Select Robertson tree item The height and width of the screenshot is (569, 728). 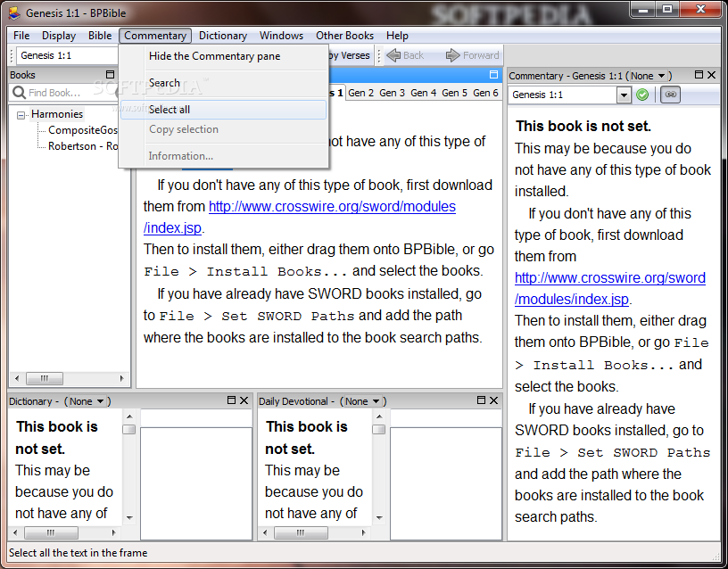[83, 146]
